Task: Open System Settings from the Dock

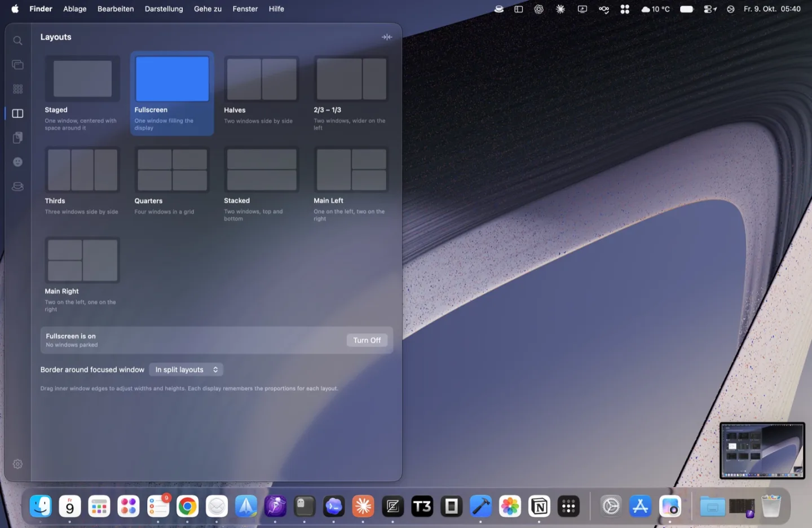Action: pyautogui.click(x=611, y=507)
